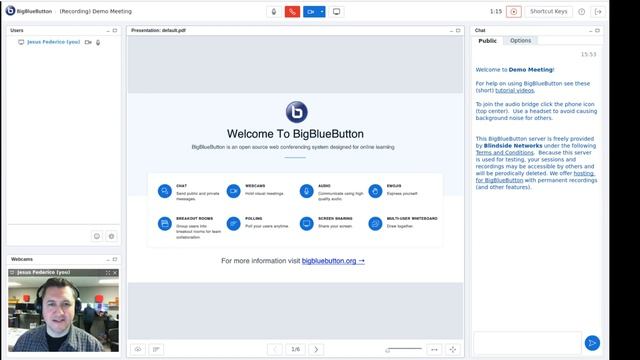Make the Jesus Federico webcam video fullscreen
The height and width of the screenshot is (360, 640).
(108, 273)
